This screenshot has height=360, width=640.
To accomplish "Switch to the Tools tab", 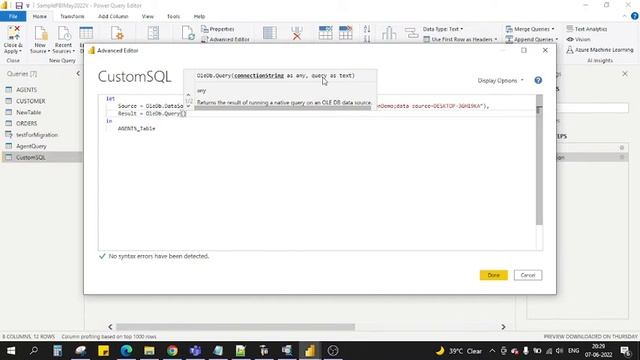I will (x=173, y=16).
